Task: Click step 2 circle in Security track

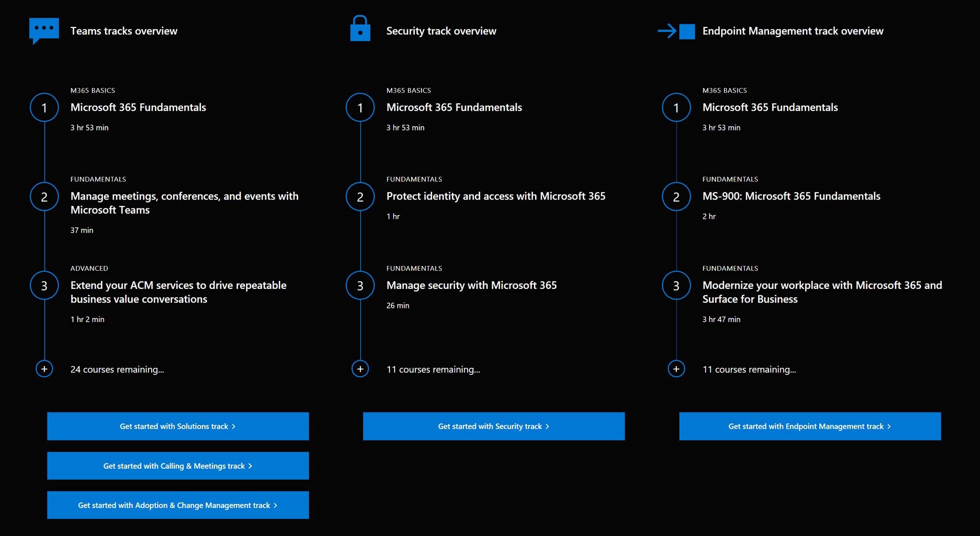Action: [360, 197]
